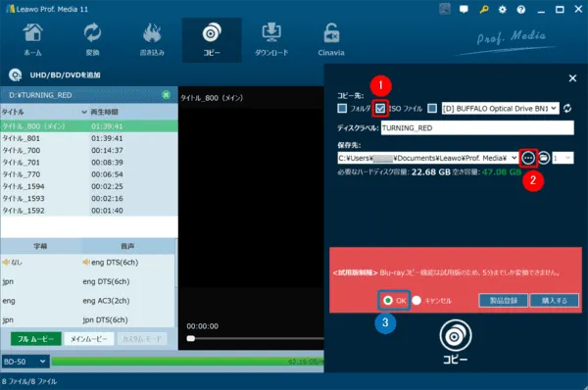Viewport: 588px width, 390px height.
Task: Click the audio column header
Action: (127, 246)
